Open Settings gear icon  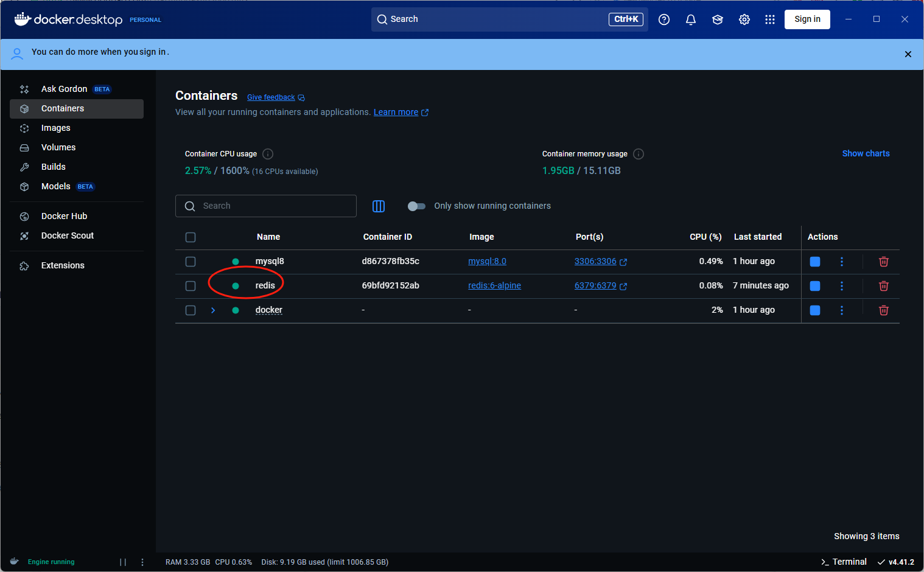(744, 19)
